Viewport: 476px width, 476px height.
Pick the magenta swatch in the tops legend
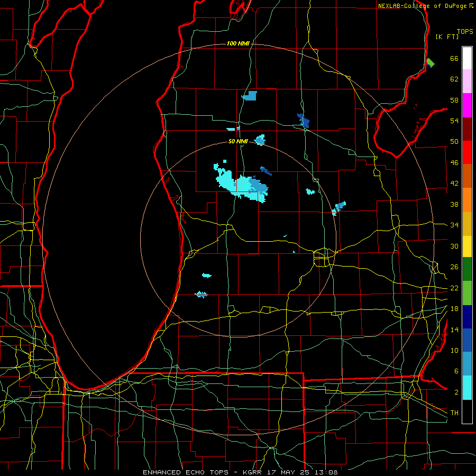[467, 105]
